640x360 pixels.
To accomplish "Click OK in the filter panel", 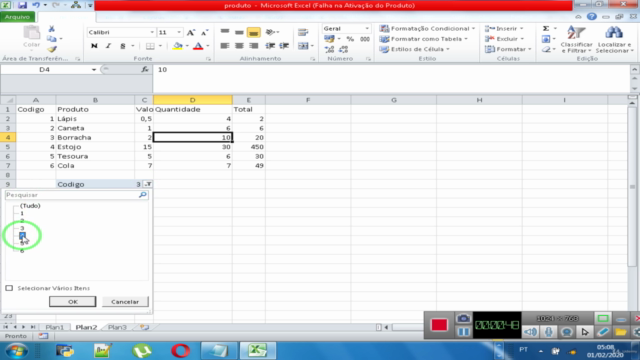I will 73,302.
